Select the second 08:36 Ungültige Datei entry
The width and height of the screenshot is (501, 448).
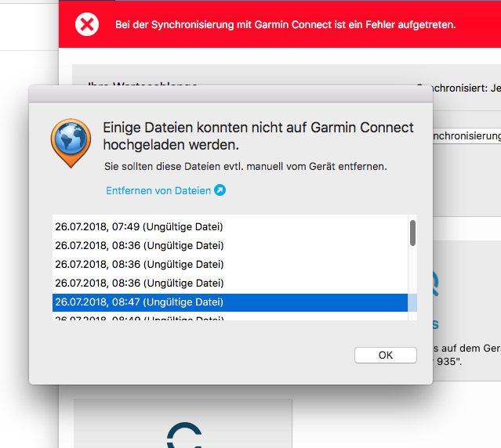click(x=230, y=264)
